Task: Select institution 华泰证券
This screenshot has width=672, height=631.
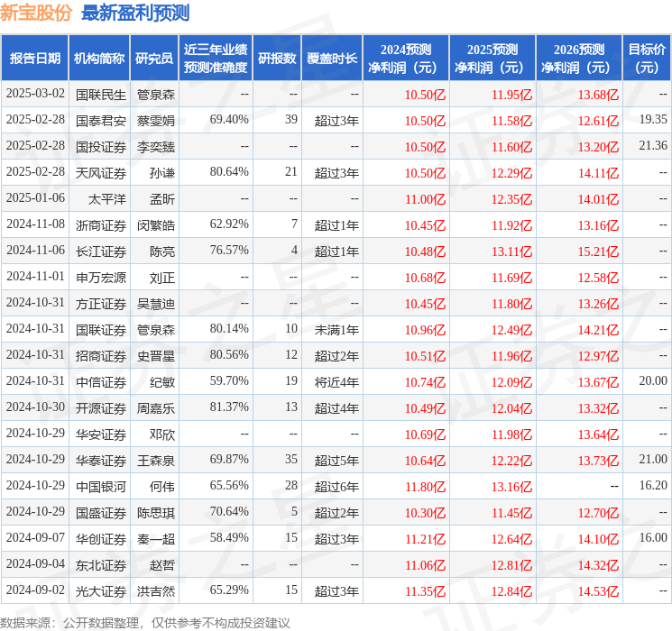Action: click(101, 460)
